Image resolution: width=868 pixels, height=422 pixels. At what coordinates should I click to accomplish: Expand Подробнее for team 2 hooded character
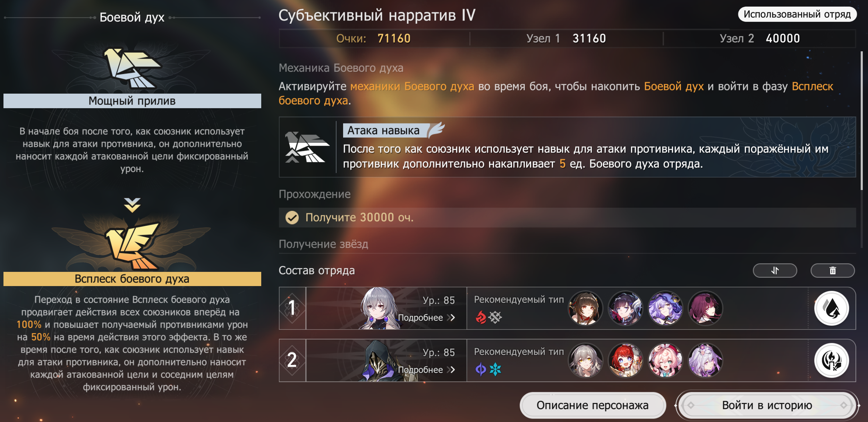point(426,370)
